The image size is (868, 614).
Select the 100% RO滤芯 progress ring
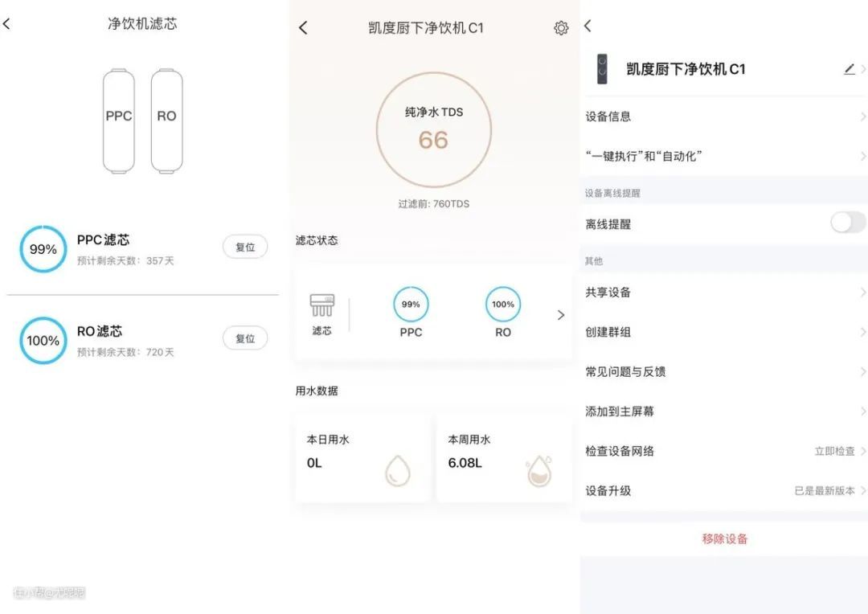[43, 340]
